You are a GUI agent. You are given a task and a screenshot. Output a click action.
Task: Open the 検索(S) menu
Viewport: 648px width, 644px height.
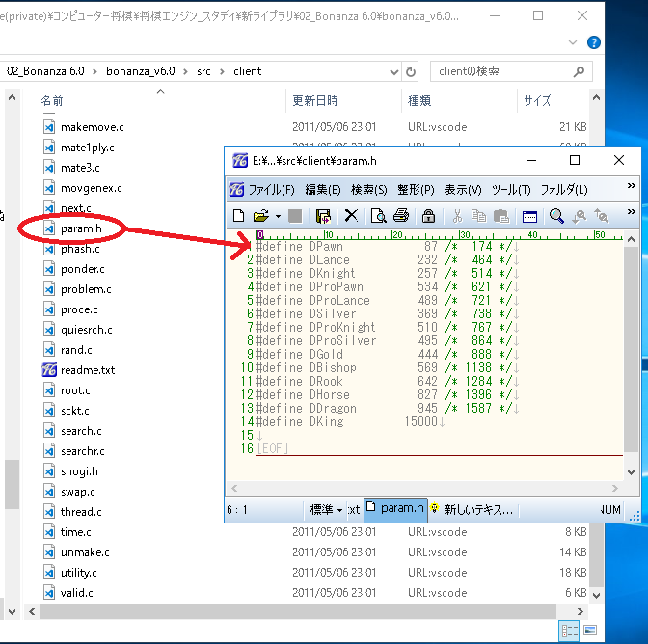(x=369, y=190)
